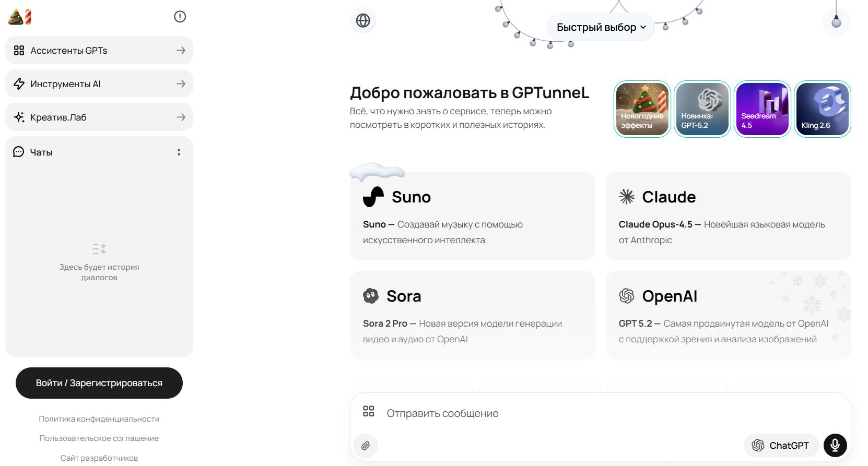
Task: Click the globe language icon
Action: pyautogui.click(x=363, y=20)
